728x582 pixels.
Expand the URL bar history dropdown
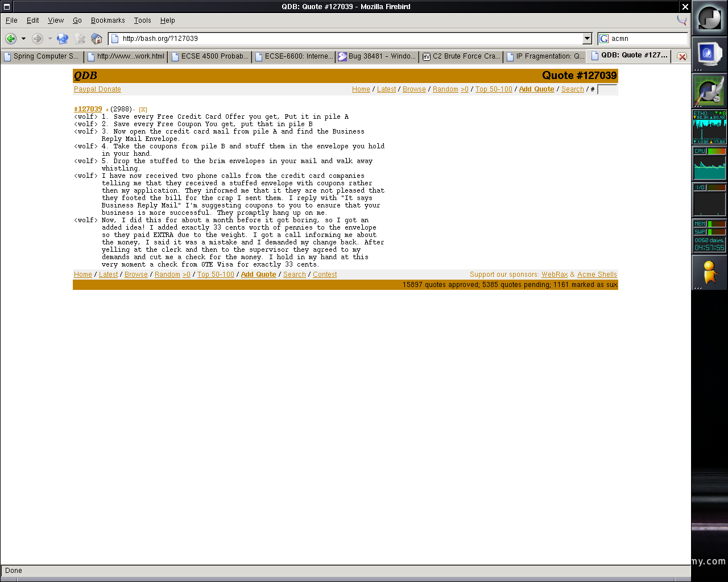588,39
